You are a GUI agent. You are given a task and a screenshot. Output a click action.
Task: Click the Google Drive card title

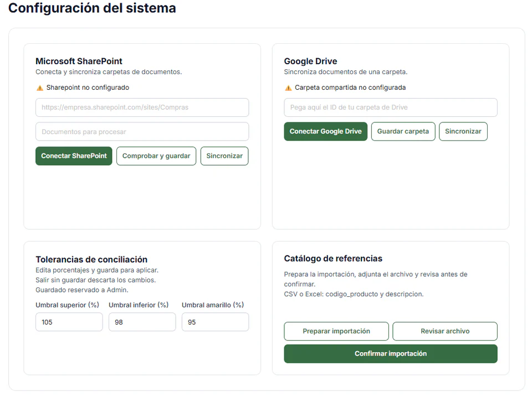pos(310,61)
